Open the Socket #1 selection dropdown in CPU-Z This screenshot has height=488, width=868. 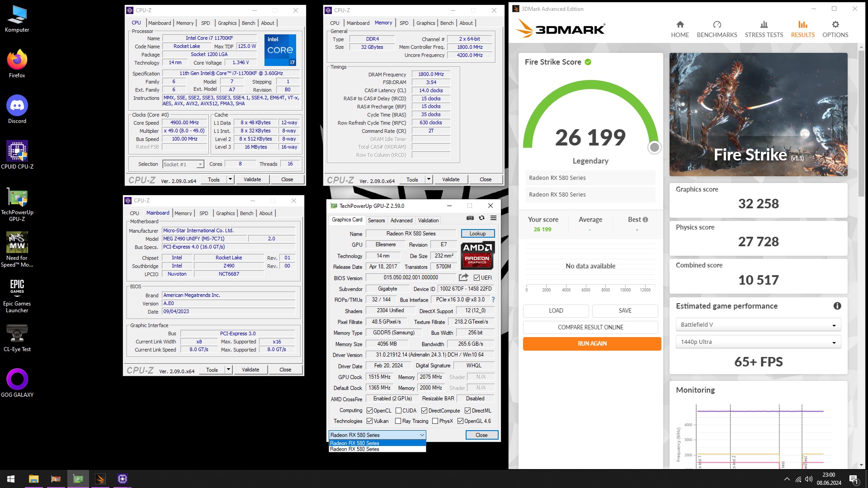(x=184, y=164)
